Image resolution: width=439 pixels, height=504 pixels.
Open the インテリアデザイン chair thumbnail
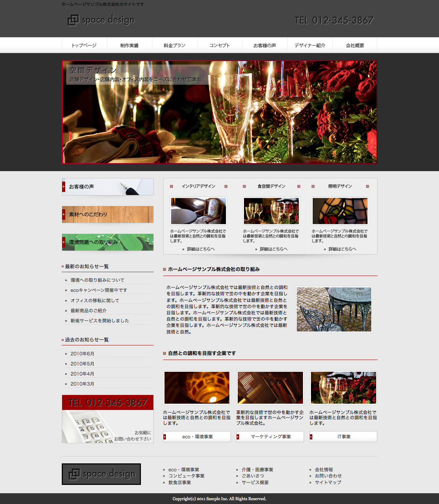[199, 211]
